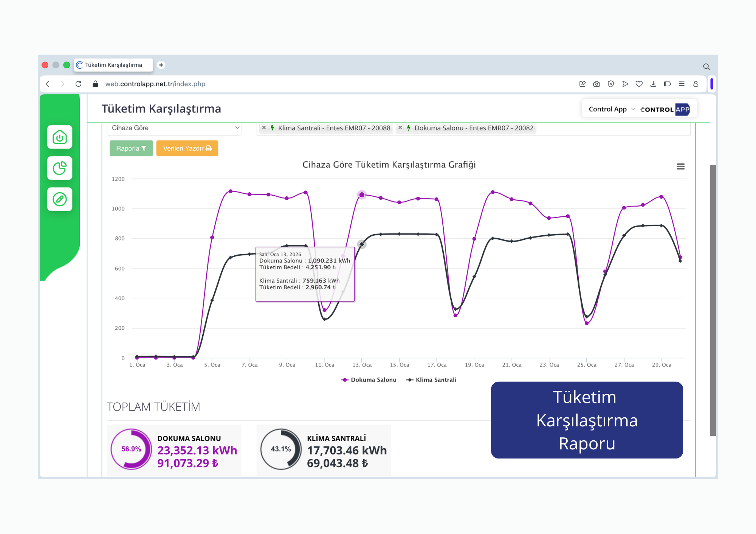Open the Control App account dropdown
Image resolution: width=756 pixels, height=534 pixels.
tap(612, 109)
